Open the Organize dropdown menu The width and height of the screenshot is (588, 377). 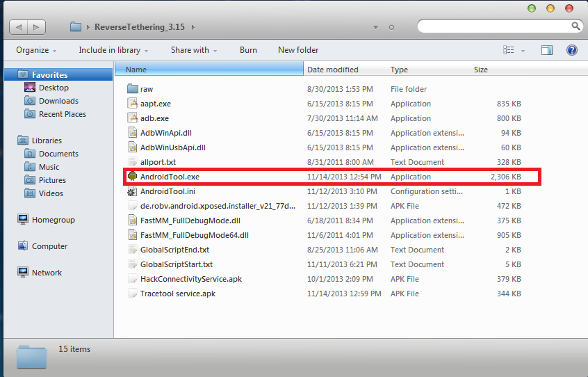pyautogui.click(x=36, y=50)
